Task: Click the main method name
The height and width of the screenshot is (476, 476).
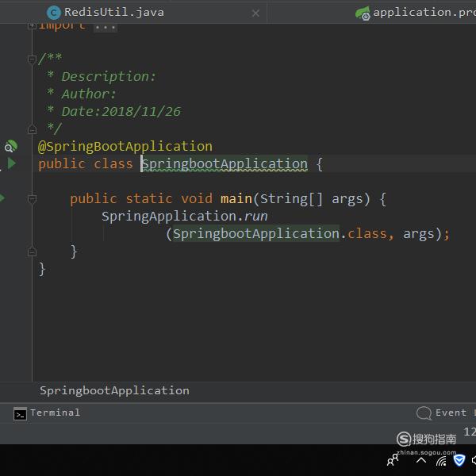Action: tap(236, 199)
